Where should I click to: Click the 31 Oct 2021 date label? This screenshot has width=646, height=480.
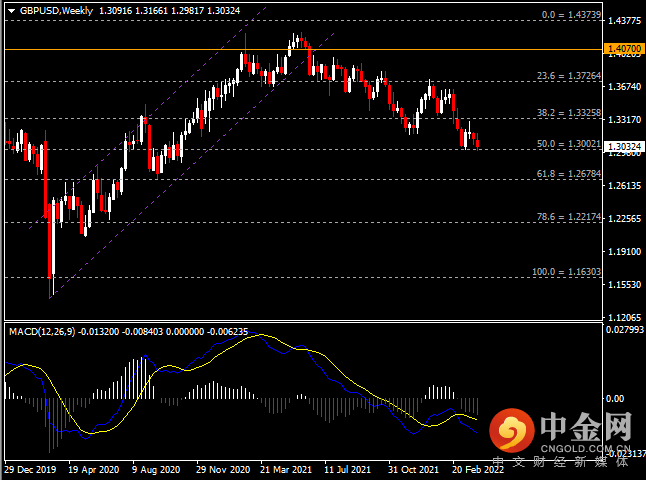click(414, 468)
